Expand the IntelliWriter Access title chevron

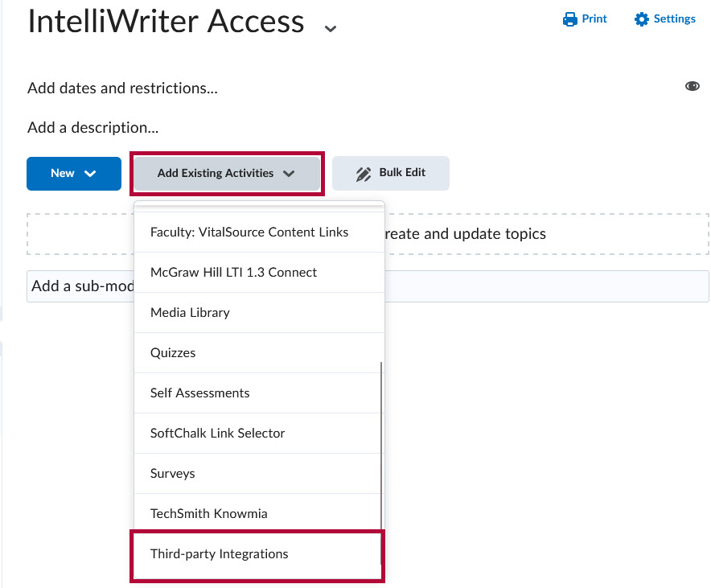[330, 28]
